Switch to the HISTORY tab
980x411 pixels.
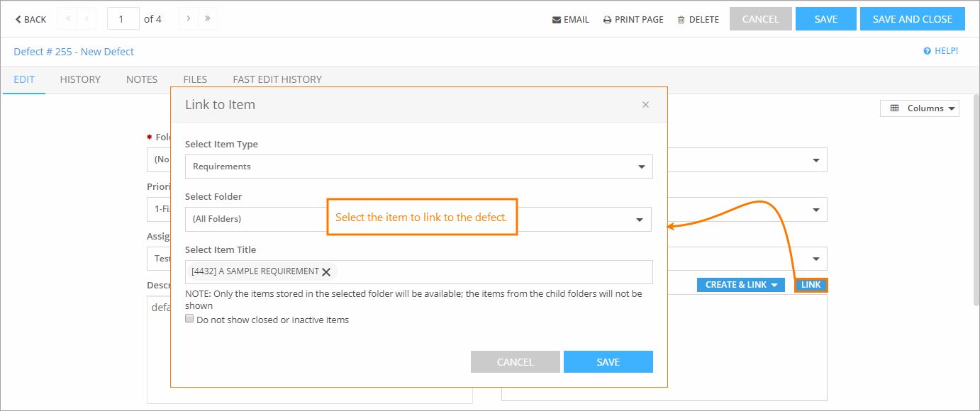[x=79, y=79]
